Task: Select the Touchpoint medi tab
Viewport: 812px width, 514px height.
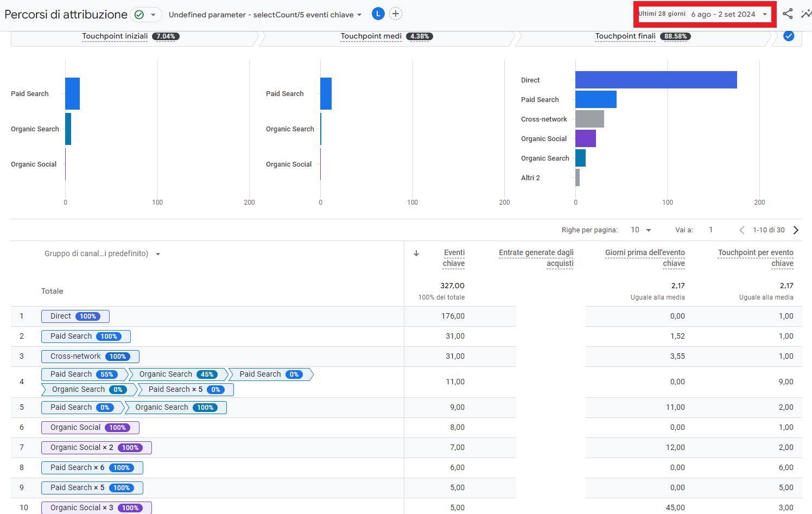Action: (385, 36)
